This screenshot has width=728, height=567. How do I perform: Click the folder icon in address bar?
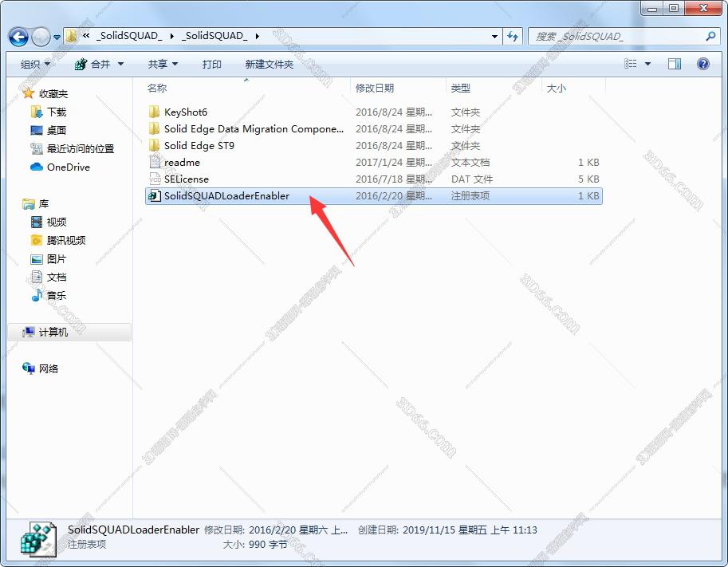coord(72,36)
